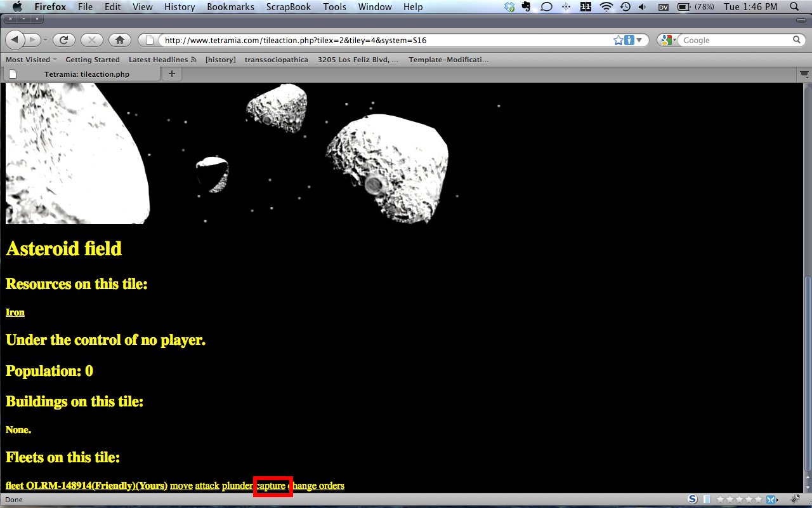Image resolution: width=812 pixels, height=508 pixels.
Task: Click the NoScript S icon in status bar
Action: [x=693, y=500]
